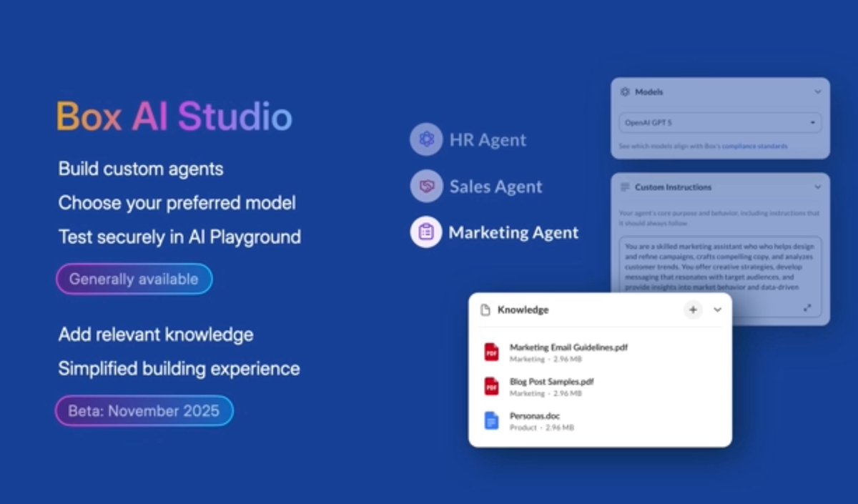The height and width of the screenshot is (504, 858).
Task: Select the Marketing Agent entry
Action: [513, 232]
